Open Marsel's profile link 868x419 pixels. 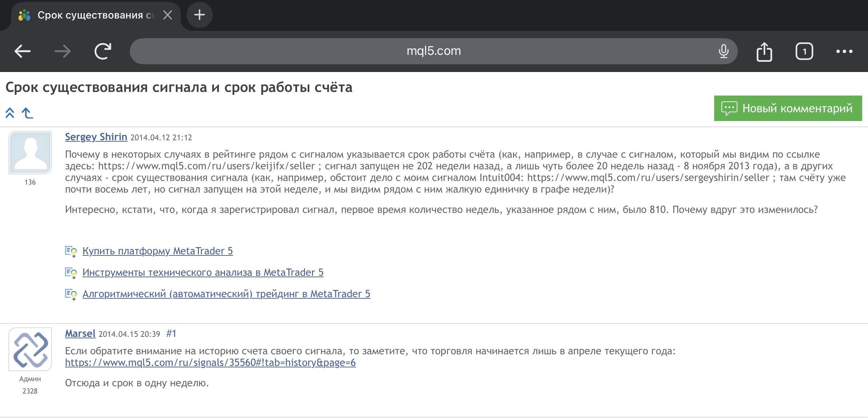(80, 334)
